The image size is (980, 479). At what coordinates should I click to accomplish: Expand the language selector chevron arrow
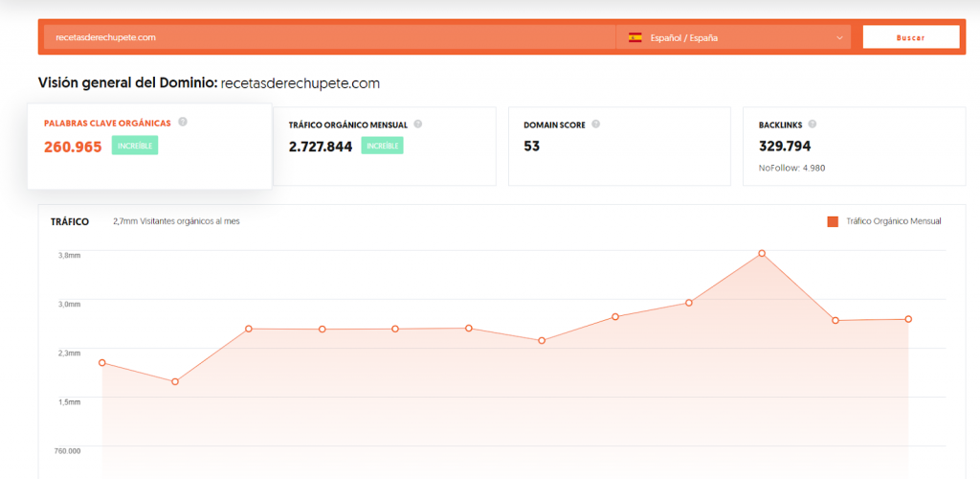839,37
